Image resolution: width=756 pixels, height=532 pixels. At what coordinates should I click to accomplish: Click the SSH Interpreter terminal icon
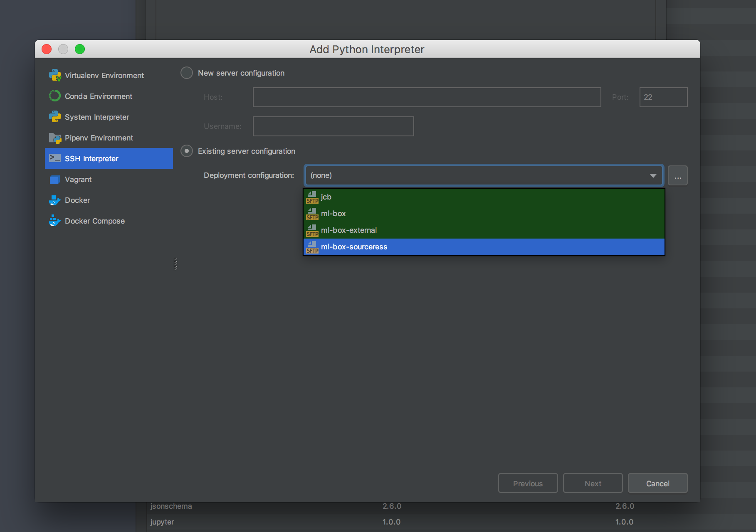pyautogui.click(x=55, y=158)
